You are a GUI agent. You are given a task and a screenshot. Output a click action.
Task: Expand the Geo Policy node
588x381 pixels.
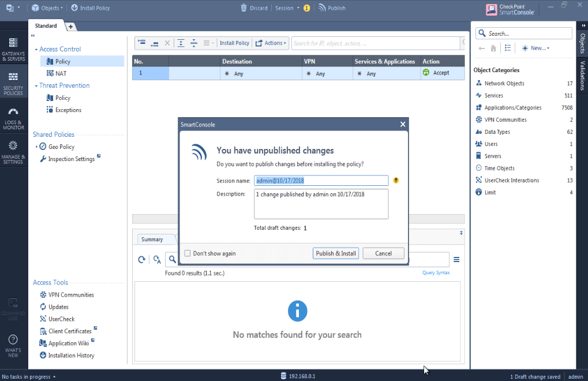tap(36, 147)
